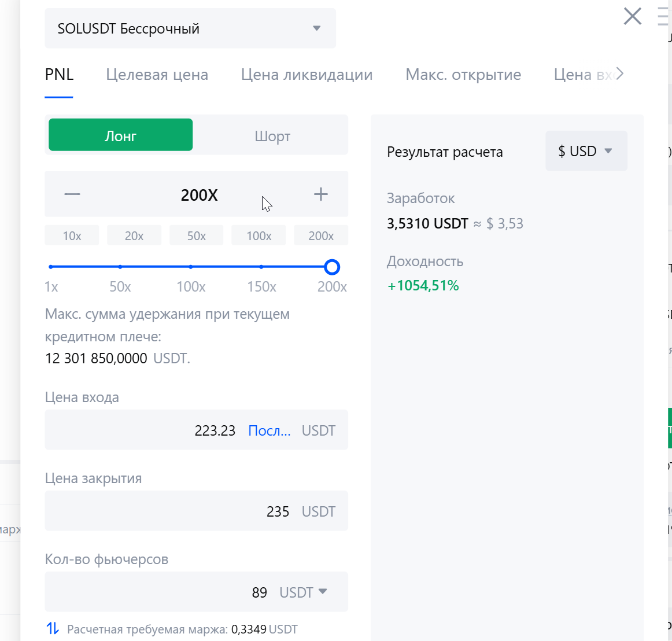Image resolution: width=672 pixels, height=641 pixels.
Task: Open the Цена ликвидации tab
Action: point(307,75)
